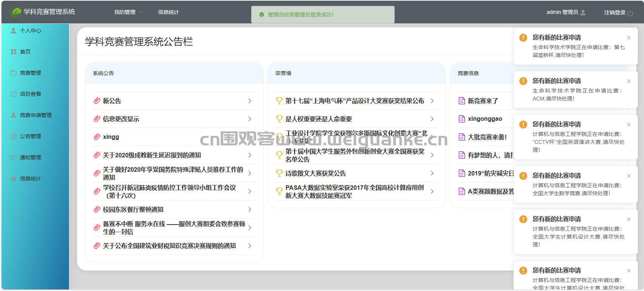
Task: Click the 信息统计 bar chart icon in sidebar
Action: (14, 179)
